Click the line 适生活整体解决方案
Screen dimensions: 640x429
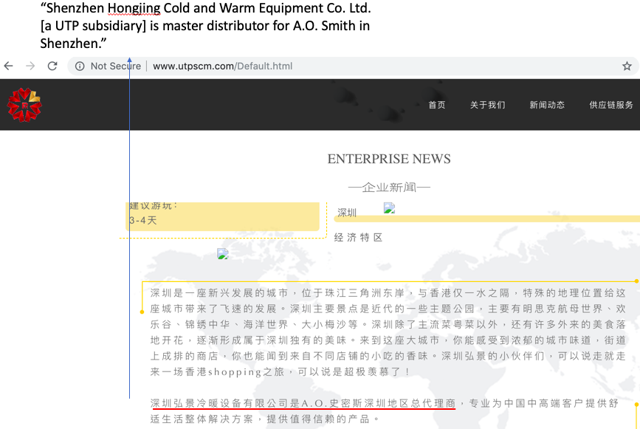coord(264,419)
